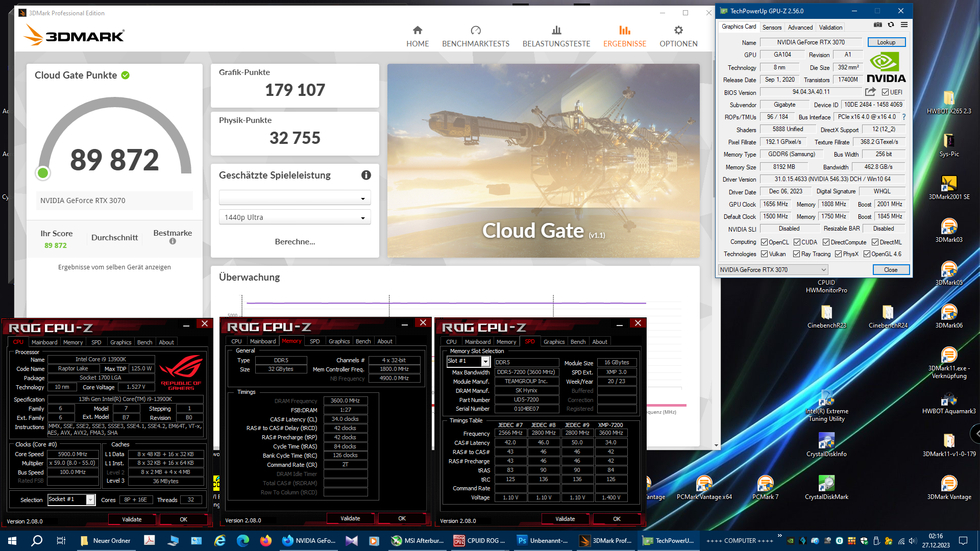Click Validate in the right CPU-Z window
Image resolution: width=980 pixels, height=551 pixels.
(x=565, y=519)
